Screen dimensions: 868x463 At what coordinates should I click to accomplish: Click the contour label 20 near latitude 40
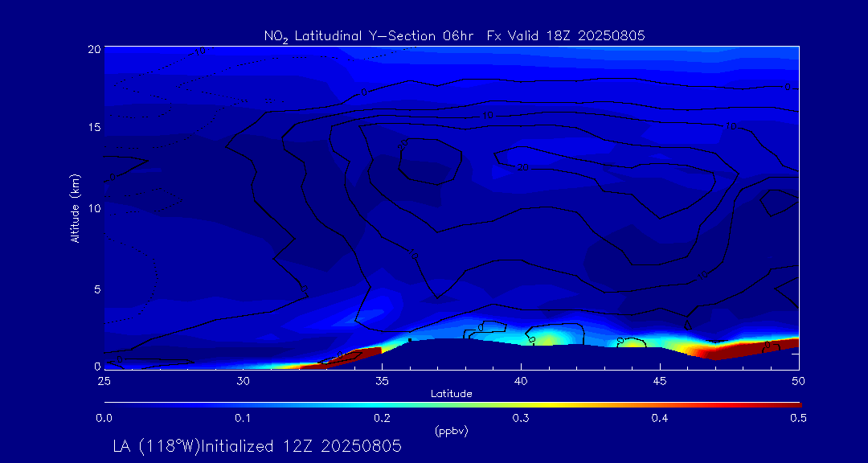(x=523, y=166)
